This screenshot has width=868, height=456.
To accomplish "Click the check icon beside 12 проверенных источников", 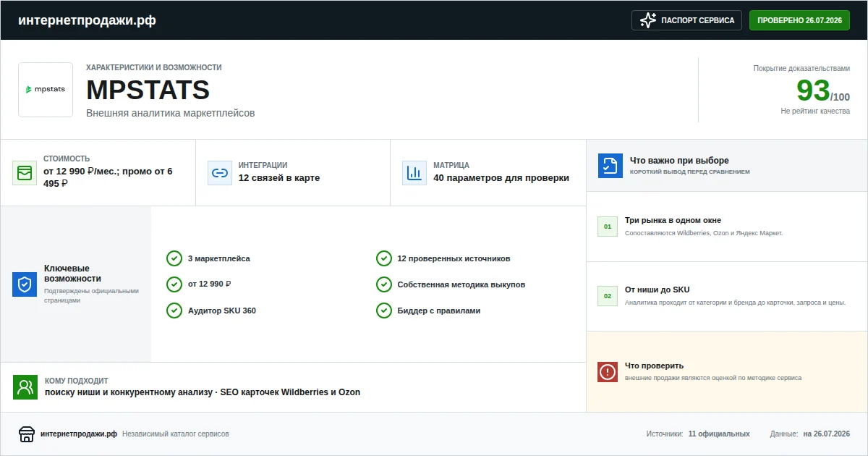I will (384, 258).
